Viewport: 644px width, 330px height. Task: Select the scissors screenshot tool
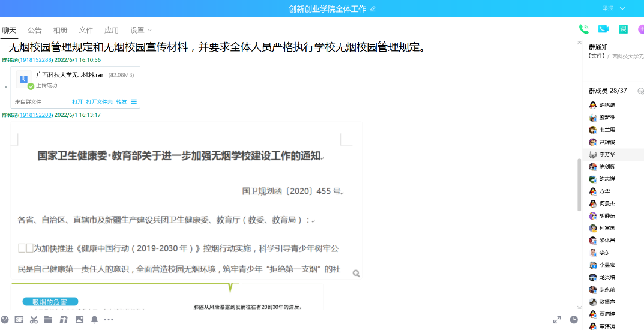point(34,320)
